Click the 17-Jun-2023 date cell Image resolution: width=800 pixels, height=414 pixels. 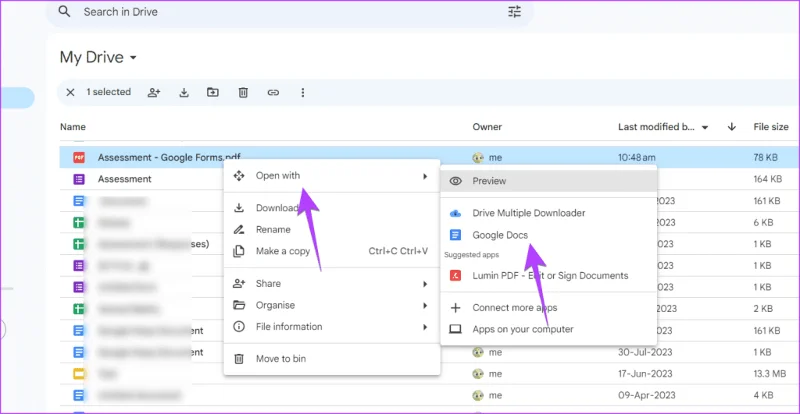(x=646, y=374)
